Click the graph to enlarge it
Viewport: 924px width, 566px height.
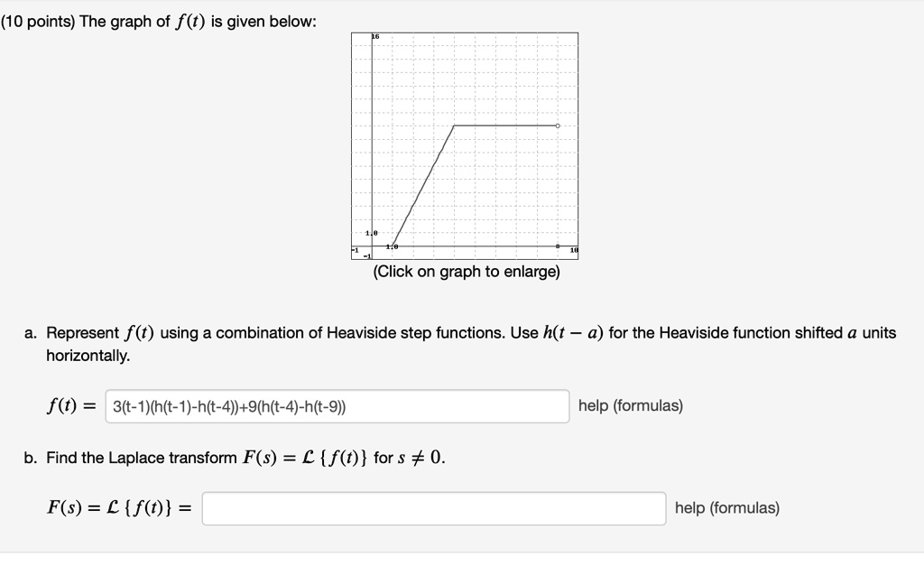click(x=464, y=144)
